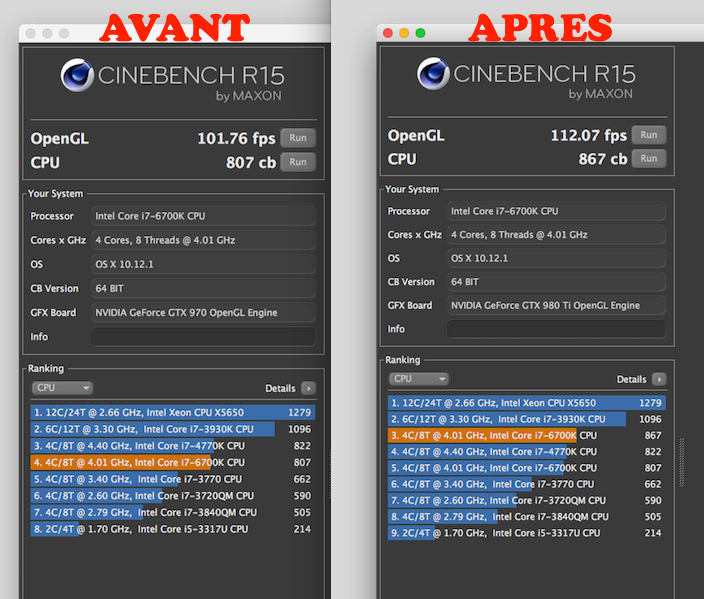Select i7-3720QM row in right window

[527, 500]
